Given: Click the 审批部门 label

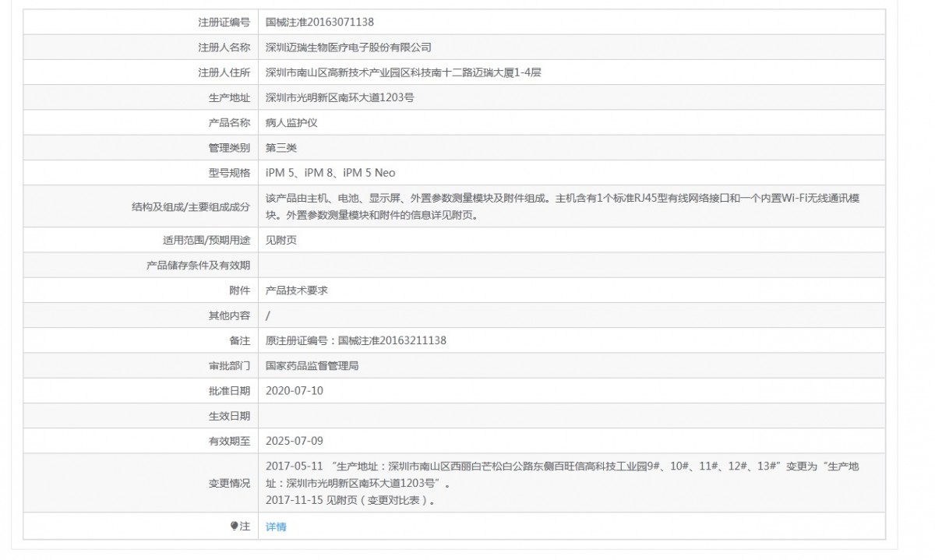Looking at the screenshot, I should click(230, 365).
